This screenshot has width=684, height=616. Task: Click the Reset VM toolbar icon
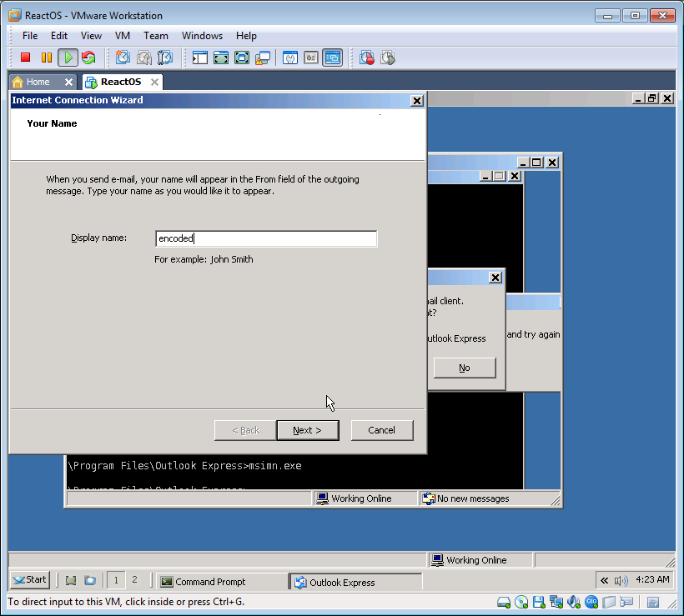tap(88, 58)
